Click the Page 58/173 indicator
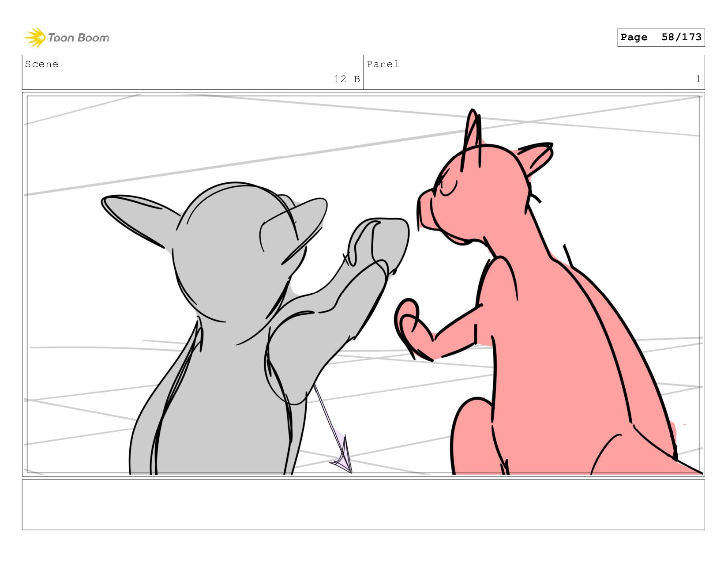Image resolution: width=728 pixels, height=563 pixels. (661, 37)
